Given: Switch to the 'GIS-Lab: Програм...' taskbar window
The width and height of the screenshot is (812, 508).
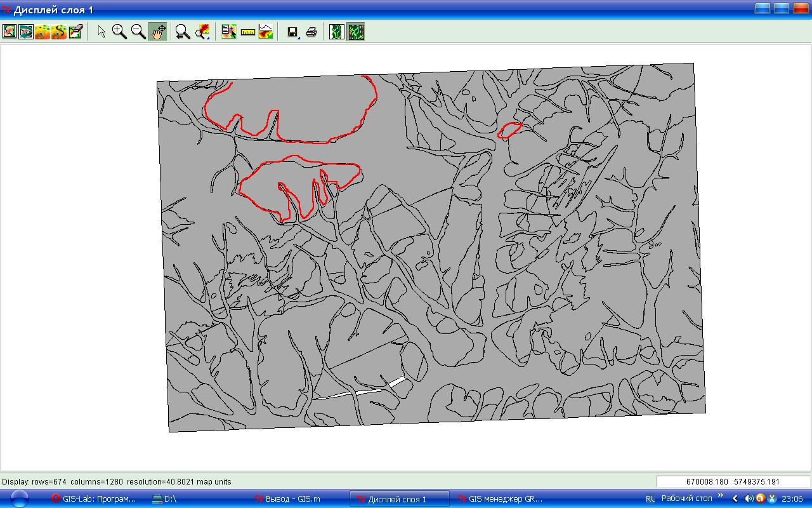Looking at the screenshot, I should 95,499.
